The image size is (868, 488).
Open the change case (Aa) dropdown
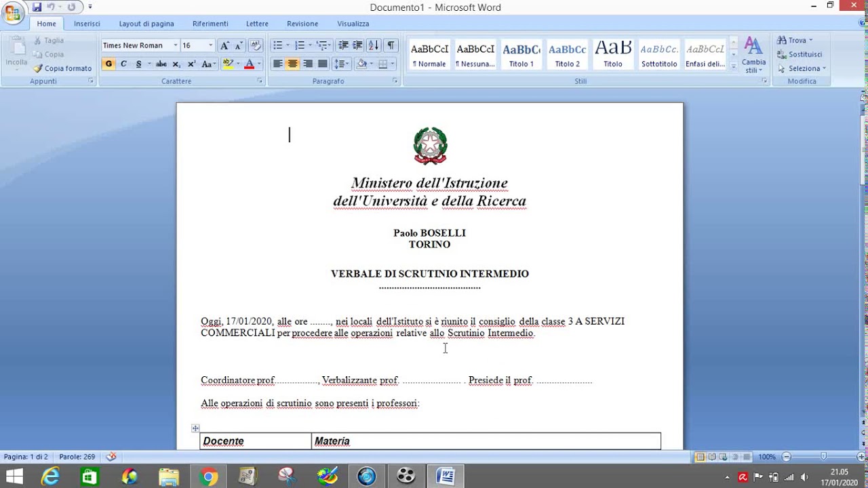pyautogui.click(x=210, y=64)
